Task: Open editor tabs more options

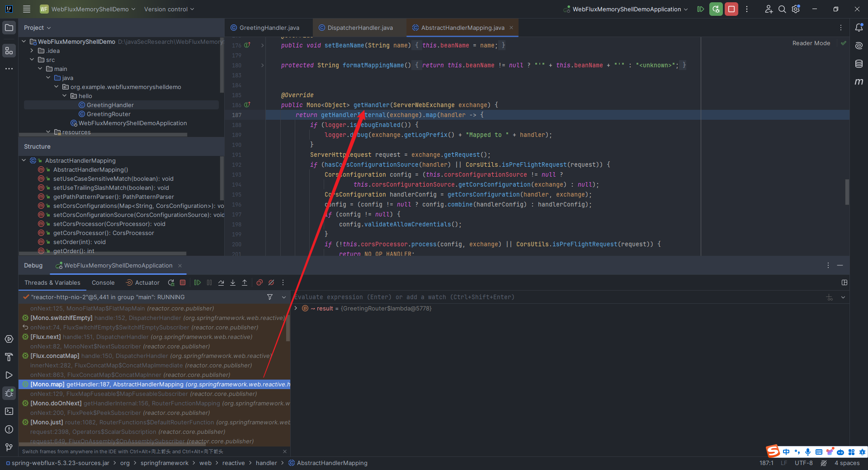Action: 841,28
